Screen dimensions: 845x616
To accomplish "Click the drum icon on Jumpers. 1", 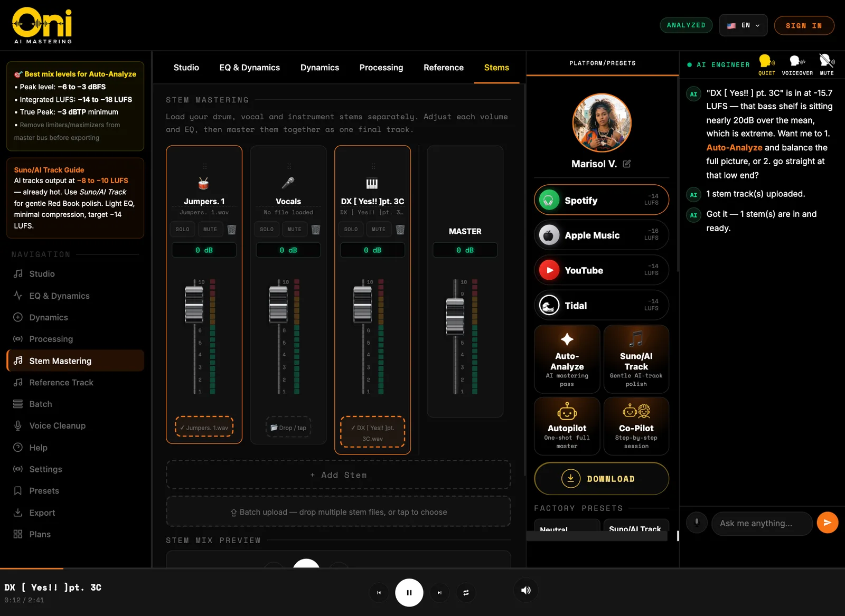I will [204, 183].
